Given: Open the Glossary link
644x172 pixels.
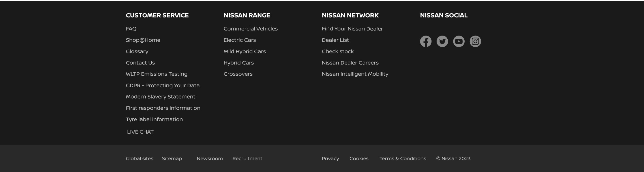Looking at the screenshot, I should pos(137,51).
